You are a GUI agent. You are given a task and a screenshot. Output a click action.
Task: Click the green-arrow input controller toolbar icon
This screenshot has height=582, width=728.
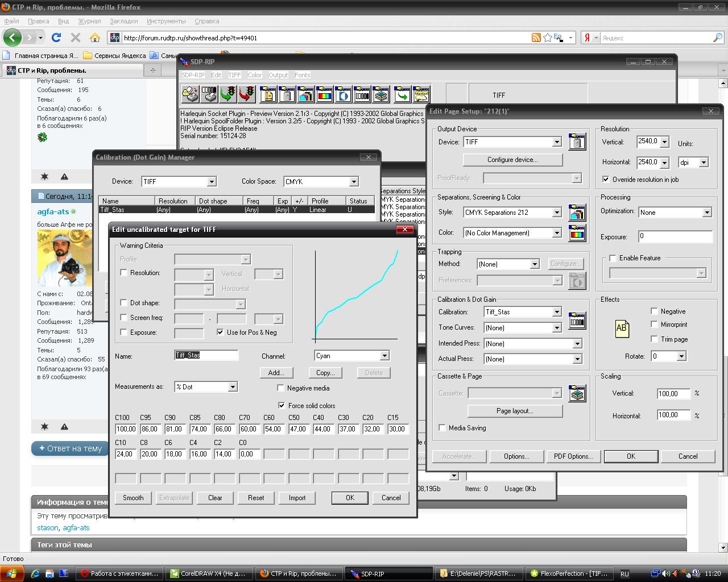tap(402, 94)
